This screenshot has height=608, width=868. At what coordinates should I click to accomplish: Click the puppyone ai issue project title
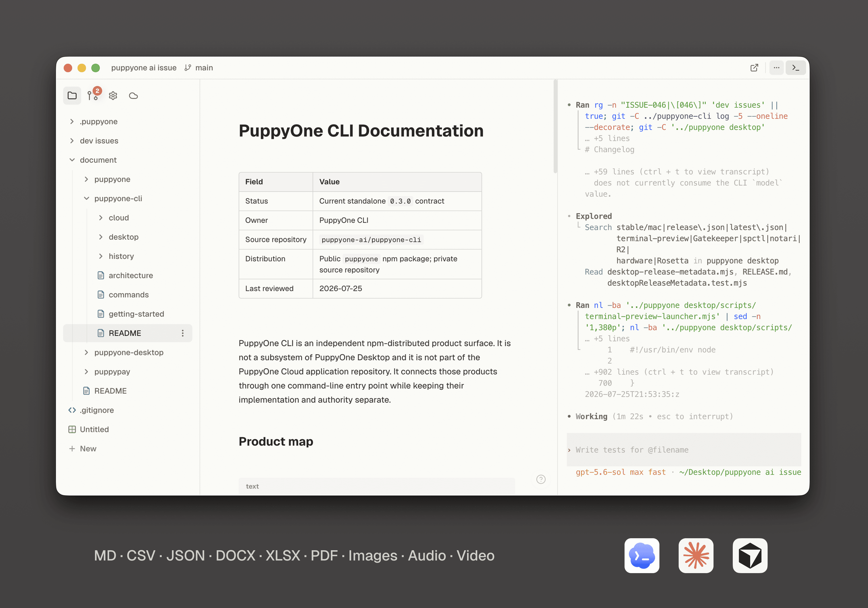[144, 68]
